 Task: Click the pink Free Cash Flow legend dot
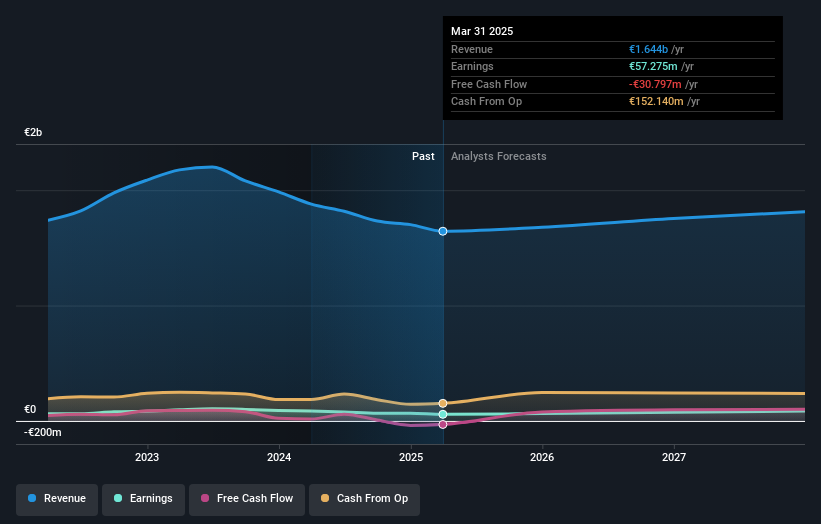[x=205, y=498]
